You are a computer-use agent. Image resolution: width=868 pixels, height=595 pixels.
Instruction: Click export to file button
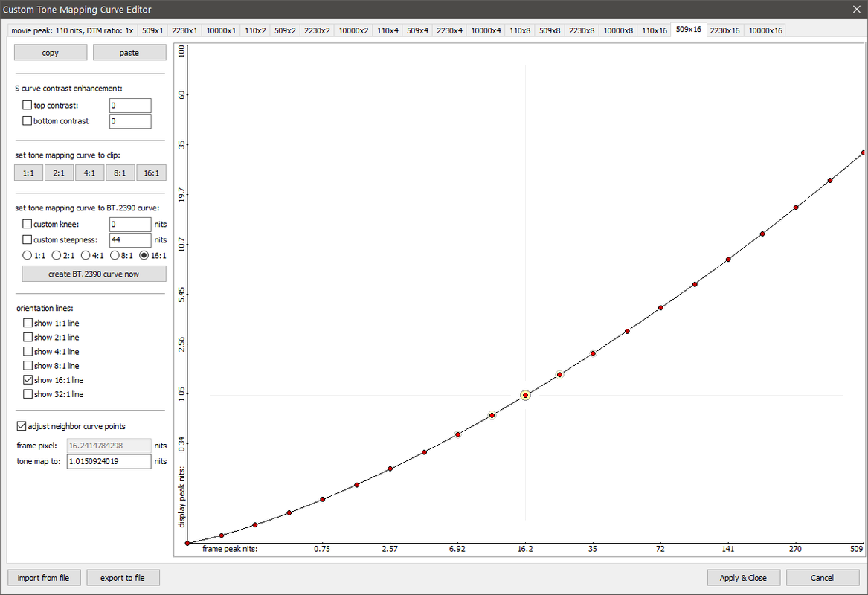click(123, 578)
